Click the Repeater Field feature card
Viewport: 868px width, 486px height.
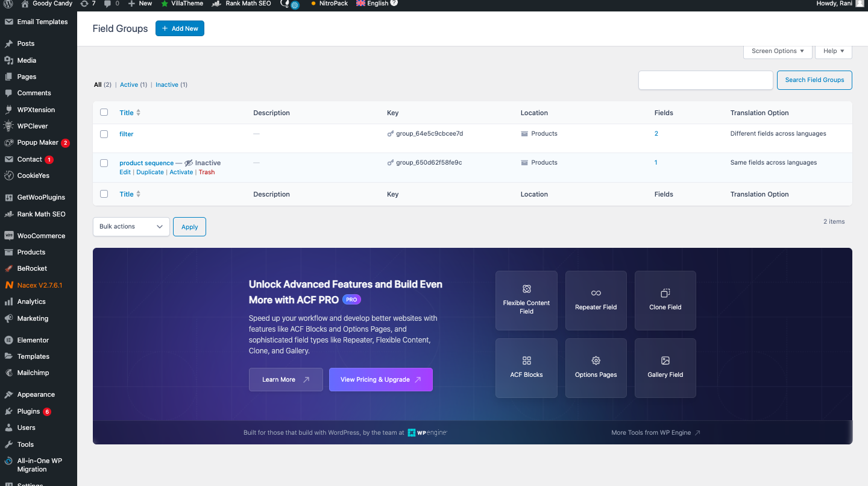point(596,300)
